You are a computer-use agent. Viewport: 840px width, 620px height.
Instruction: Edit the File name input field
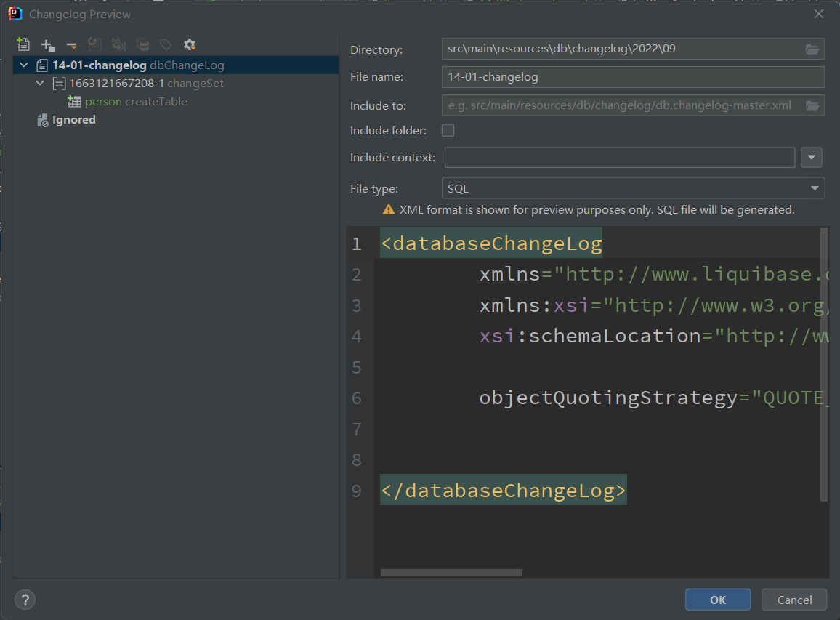point(632,77)
